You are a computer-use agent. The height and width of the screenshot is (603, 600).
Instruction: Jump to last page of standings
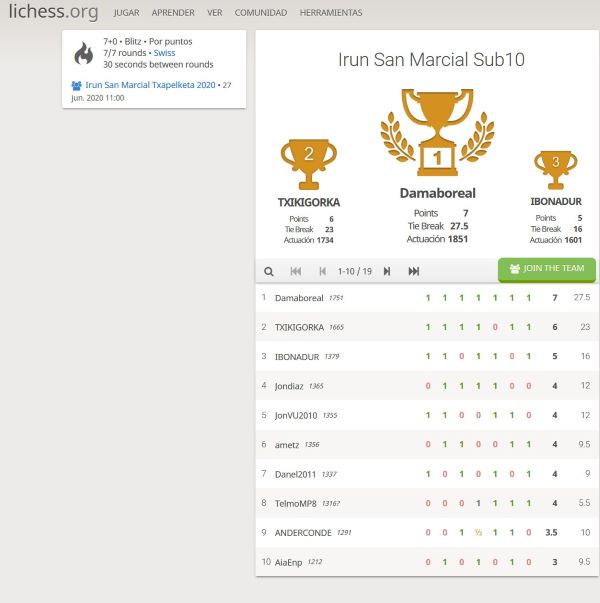click(414, 271)
